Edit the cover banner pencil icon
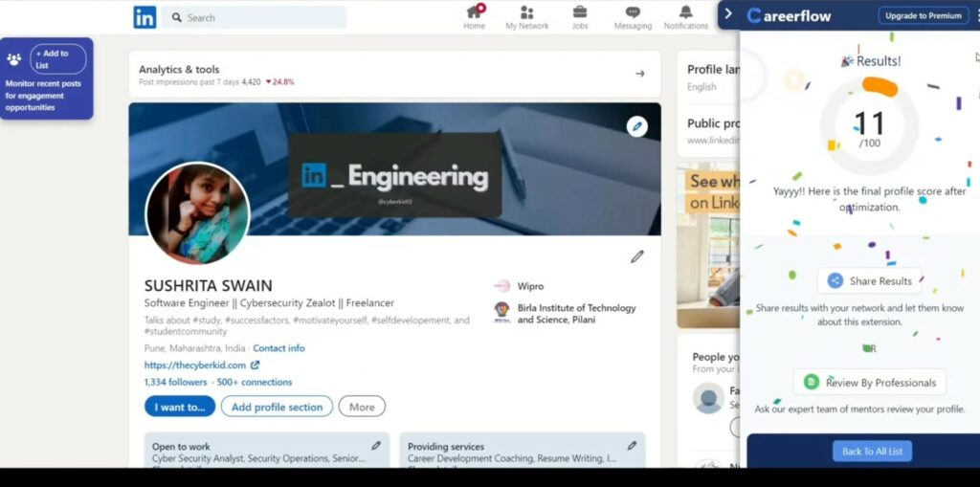This screenshot has height=487, width=980. point(636,126)
